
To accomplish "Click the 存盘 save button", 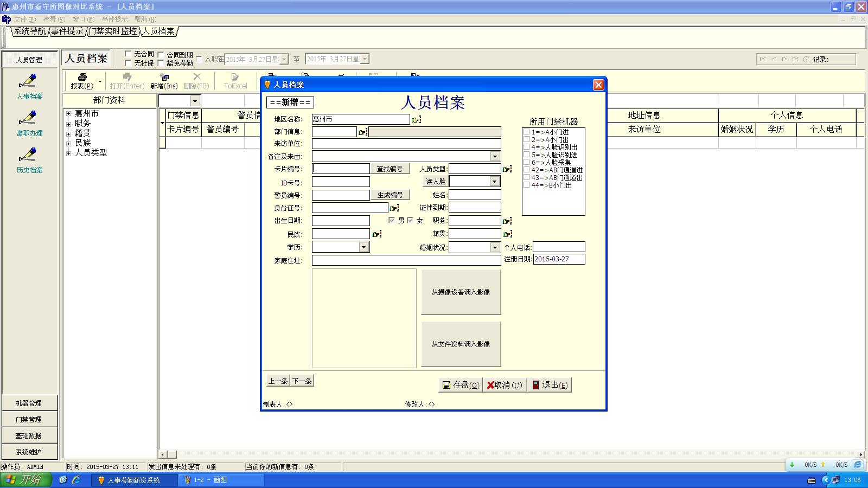I will [460, 385].
